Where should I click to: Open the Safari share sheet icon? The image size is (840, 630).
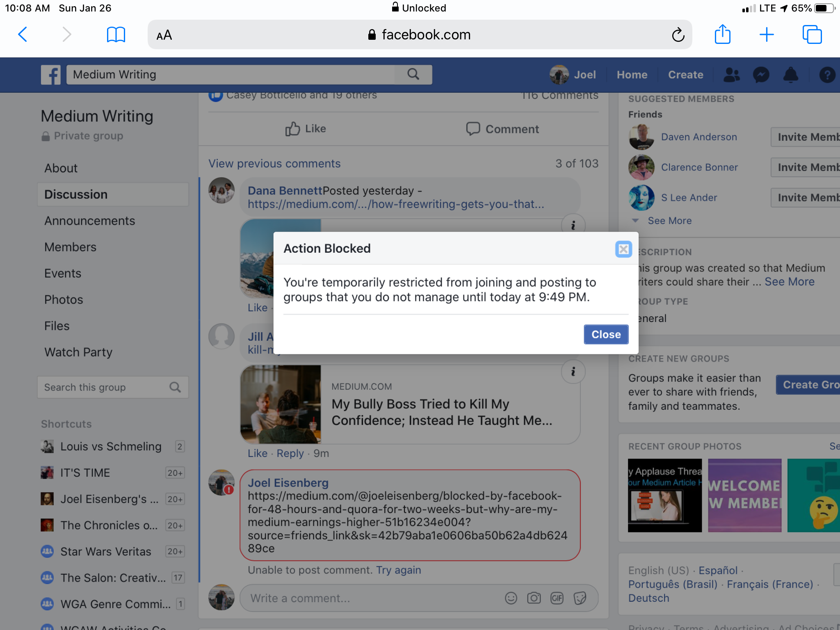(x=723, y=34)
